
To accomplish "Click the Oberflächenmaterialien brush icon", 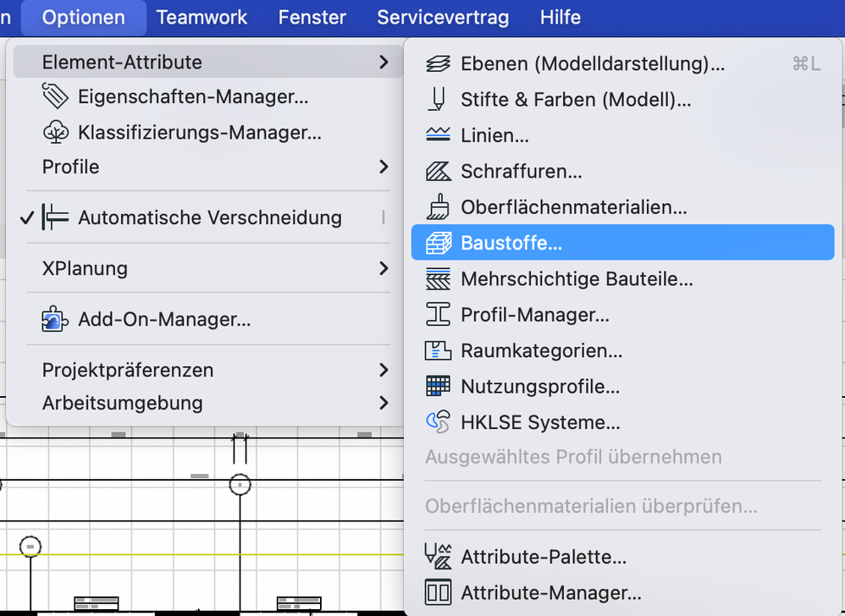I will (x=438, y=207).
